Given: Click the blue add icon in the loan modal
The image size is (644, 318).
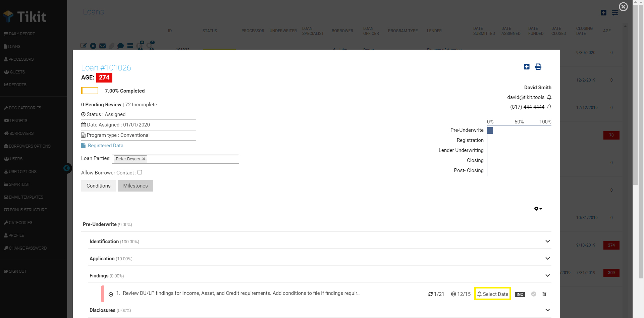Looking at the screenshot, I should pyautogui.click(x=526, y=67).
